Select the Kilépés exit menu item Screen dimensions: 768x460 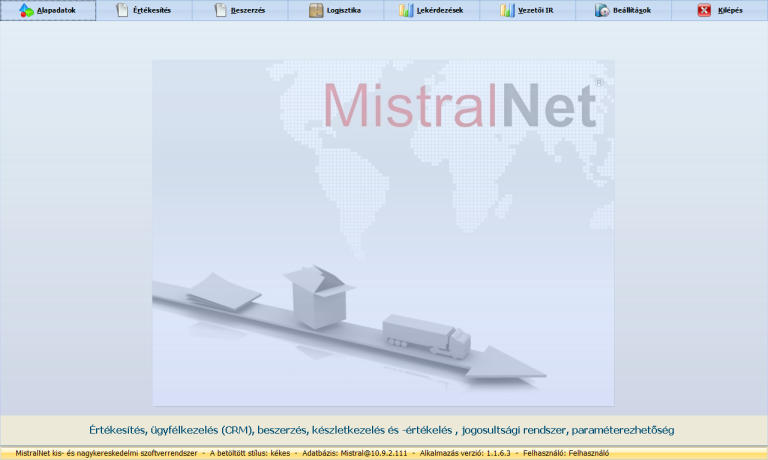pos(720,10)
